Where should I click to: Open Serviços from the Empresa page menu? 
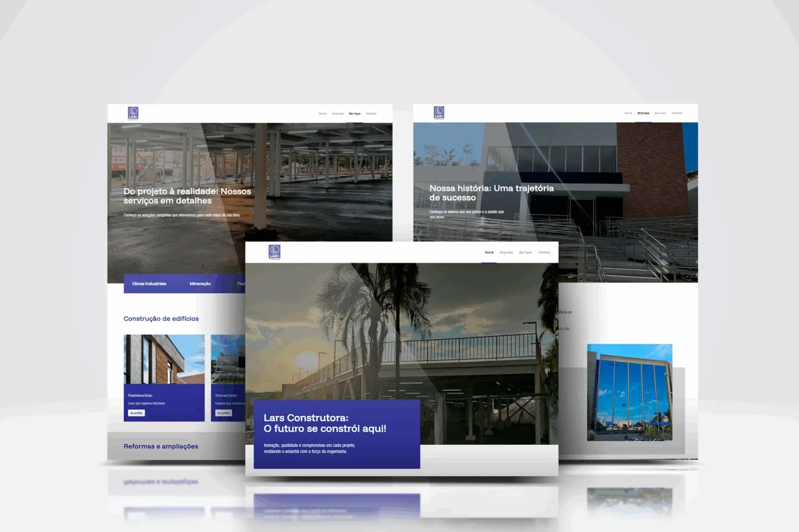660,113
